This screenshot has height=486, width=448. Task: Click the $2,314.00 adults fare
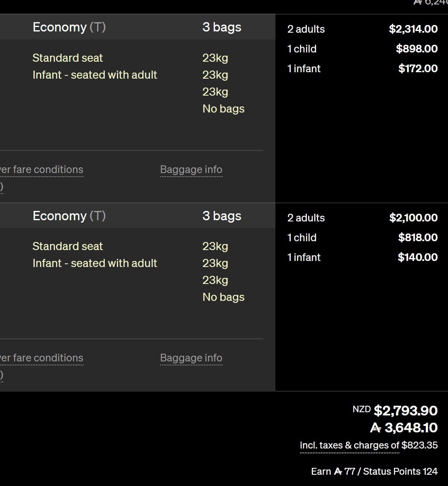413,29
